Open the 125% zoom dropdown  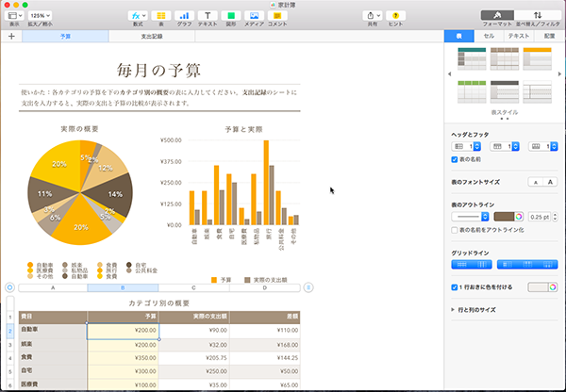pos(40,15)
